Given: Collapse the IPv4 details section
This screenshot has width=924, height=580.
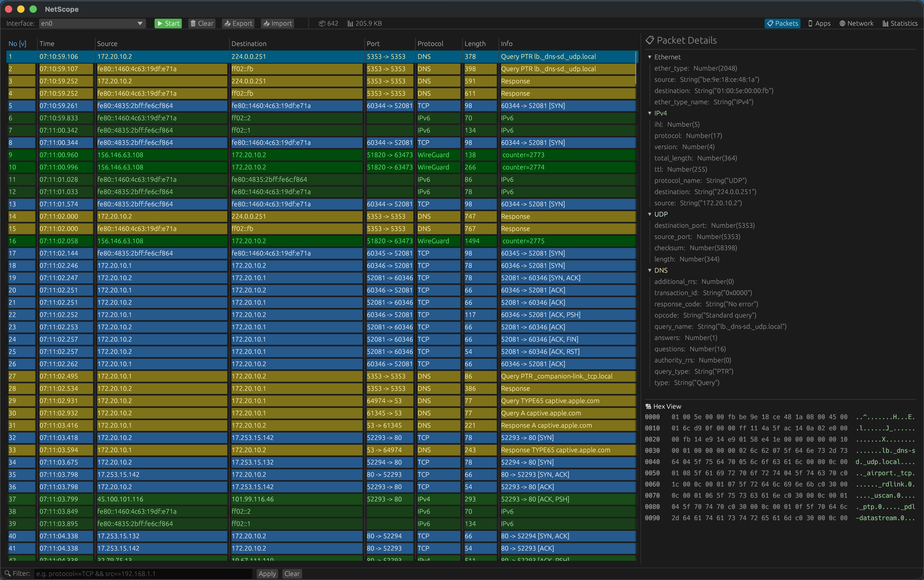Looking at the screenshot, I should coord(650,113).
